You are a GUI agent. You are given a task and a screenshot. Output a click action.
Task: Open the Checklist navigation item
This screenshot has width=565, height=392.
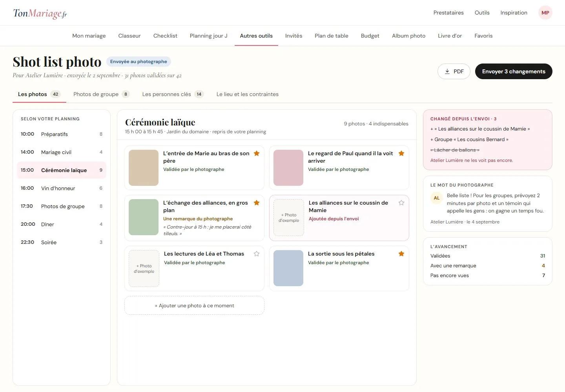pos(165,36)
